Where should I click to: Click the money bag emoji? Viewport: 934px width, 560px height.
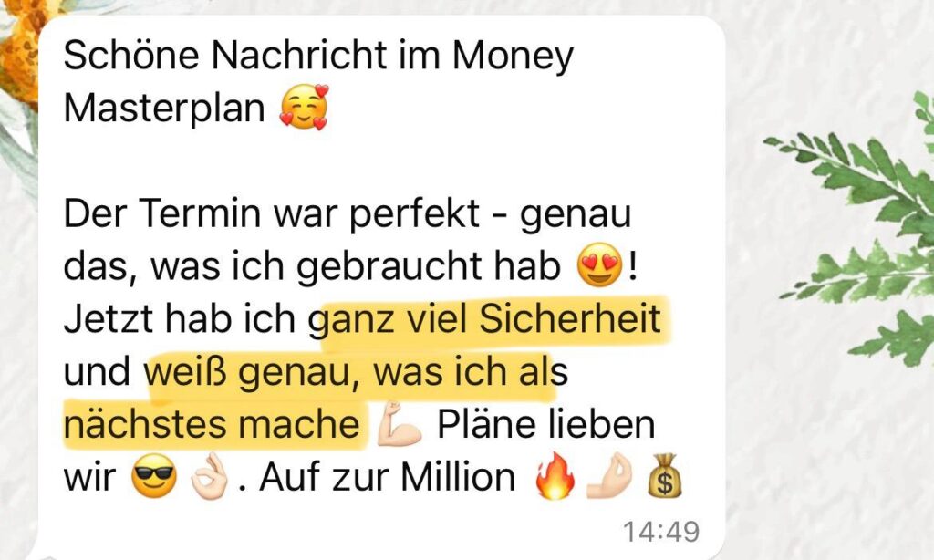click(x=665, y=475)
